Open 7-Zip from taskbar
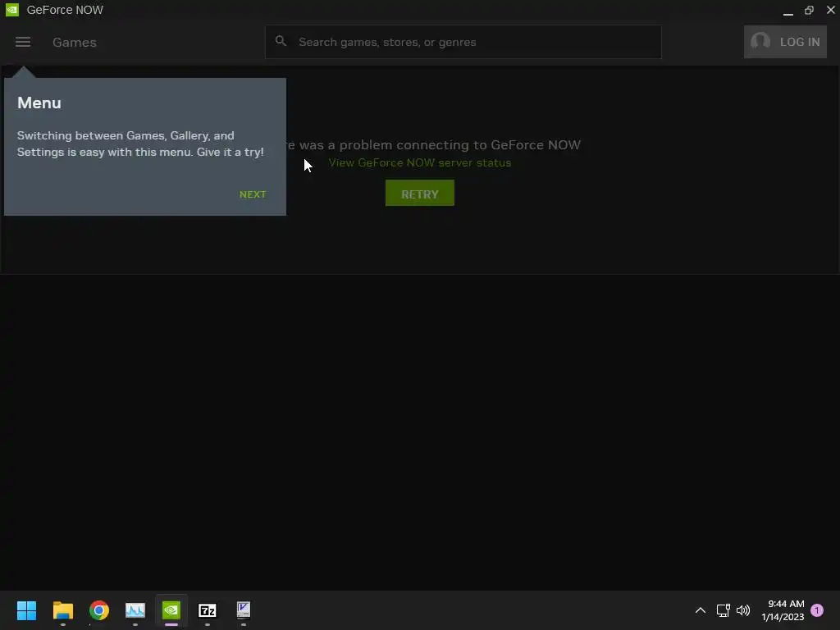The height and width of the screenshot is (630, 840). [208, 610]
